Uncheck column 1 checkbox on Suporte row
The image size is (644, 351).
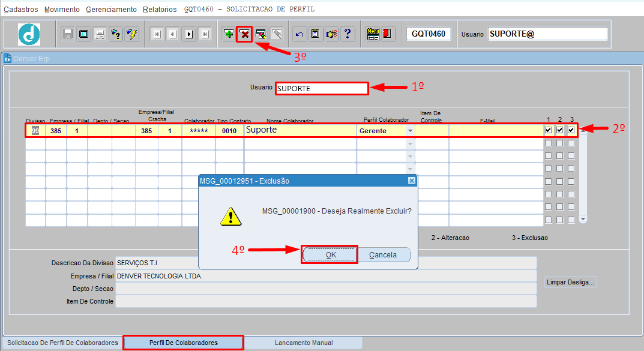pos(549,130)
